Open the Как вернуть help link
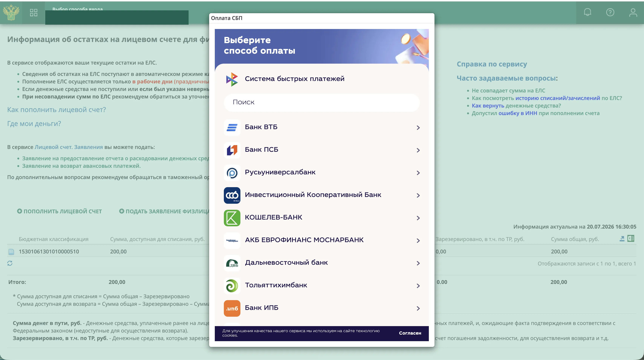This screenshot has height=360, width=644. tap(488, 106)
